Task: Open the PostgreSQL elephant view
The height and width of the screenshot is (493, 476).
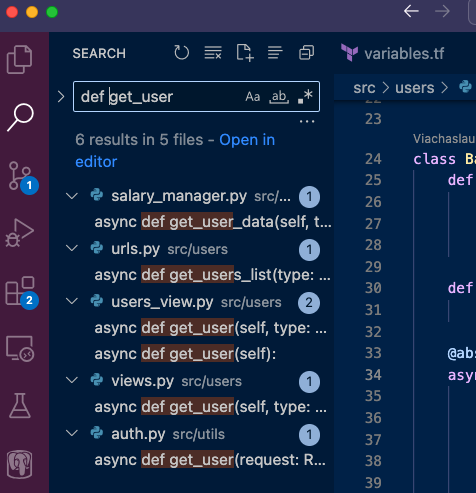Action: (x=20, y=464)
